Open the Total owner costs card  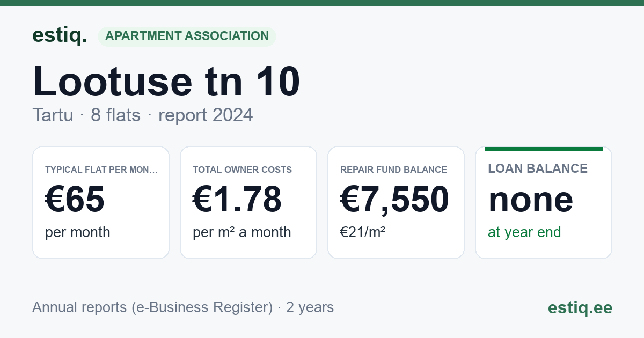pos(248,203)
